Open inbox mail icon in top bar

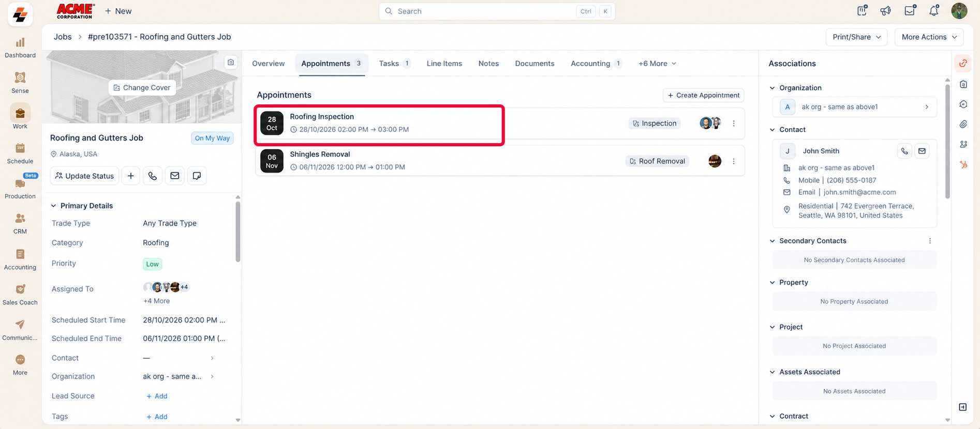[x=910, y=11]
